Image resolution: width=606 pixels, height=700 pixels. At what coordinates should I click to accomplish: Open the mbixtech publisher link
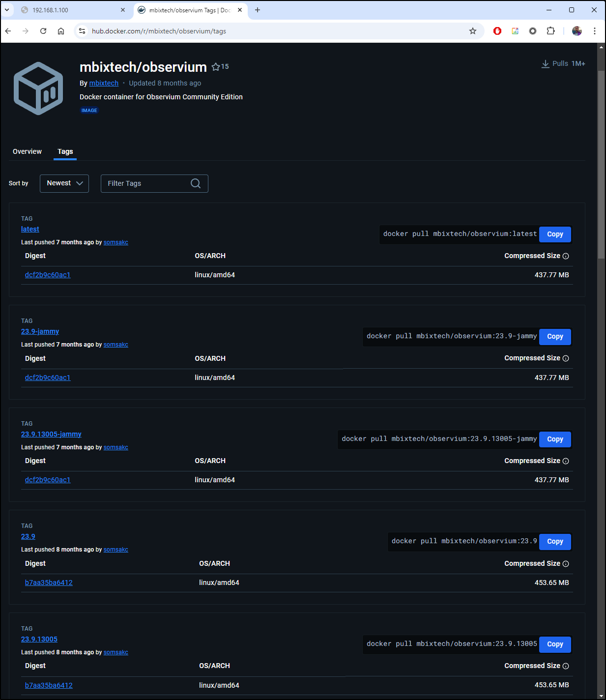tap(104, 83)
